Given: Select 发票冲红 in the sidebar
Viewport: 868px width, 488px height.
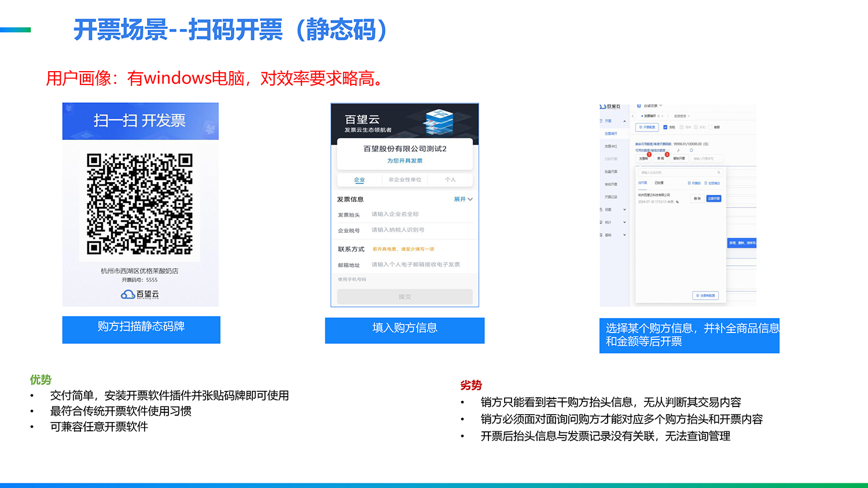Looking at the screenshot, I should tap(611, 146).
